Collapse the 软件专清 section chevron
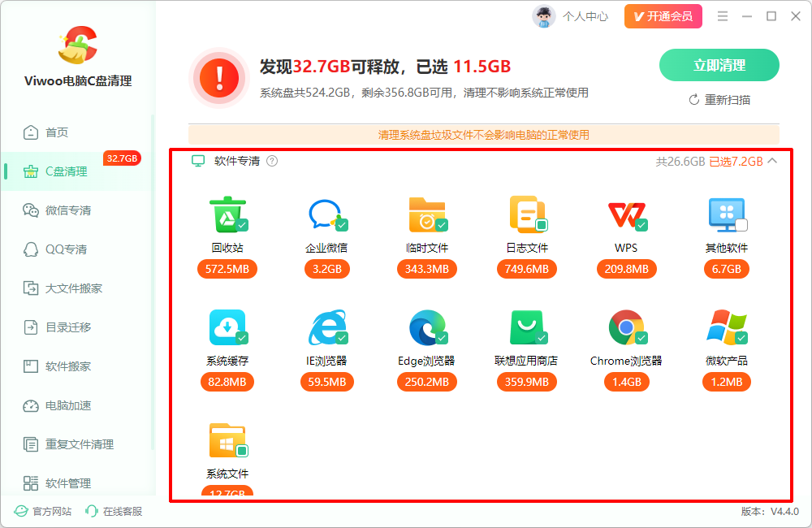 pos(773,161)
